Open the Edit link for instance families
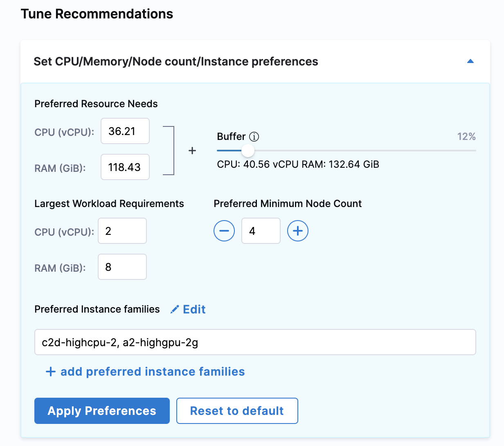The image size is (504, 446). pos(194,309)
